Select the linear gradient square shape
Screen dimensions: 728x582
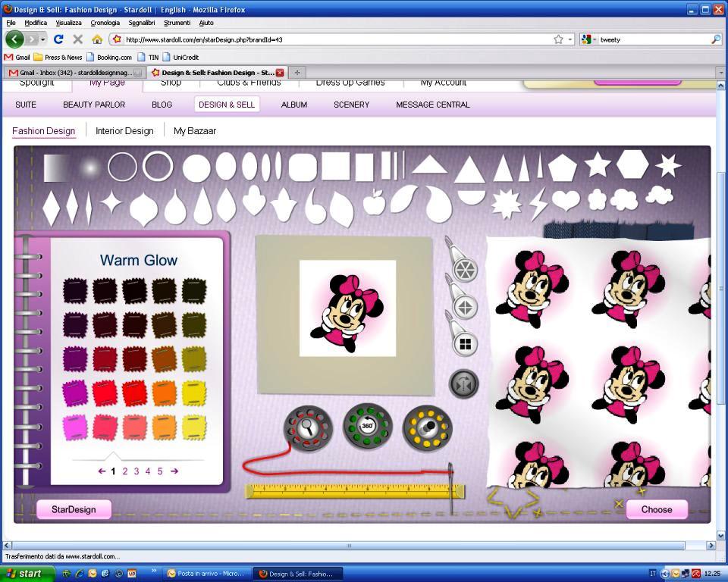tap(56, 168)
